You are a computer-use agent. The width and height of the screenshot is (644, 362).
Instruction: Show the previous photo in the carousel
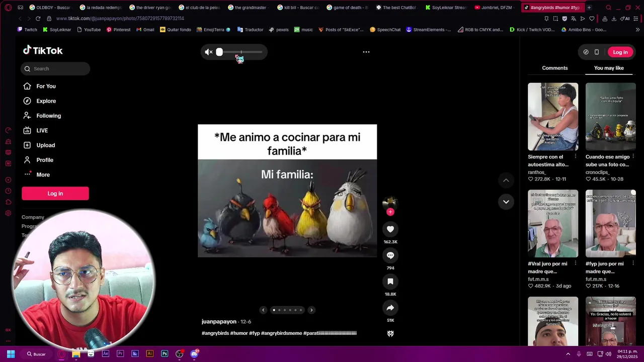(x=263, y=310)
